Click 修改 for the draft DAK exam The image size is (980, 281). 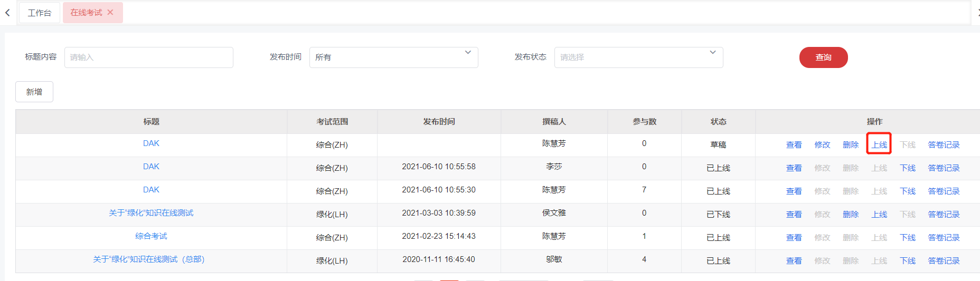tap(822, 145)
